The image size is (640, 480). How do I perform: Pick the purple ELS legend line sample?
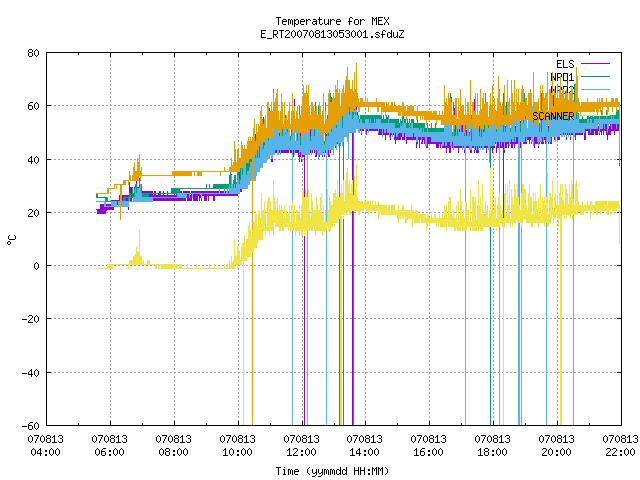click(x=595, y=64)
